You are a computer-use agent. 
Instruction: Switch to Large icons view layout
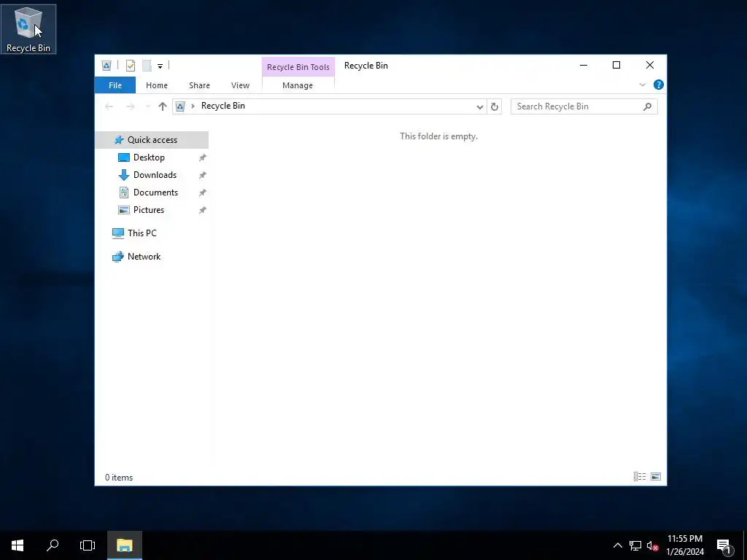point(656,477)
